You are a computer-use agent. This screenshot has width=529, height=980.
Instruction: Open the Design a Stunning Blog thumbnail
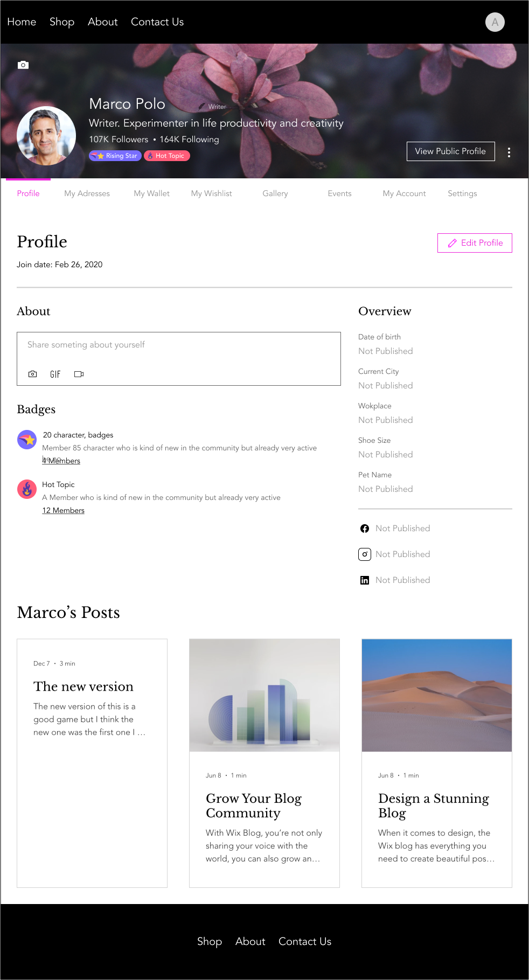[436, 695]
